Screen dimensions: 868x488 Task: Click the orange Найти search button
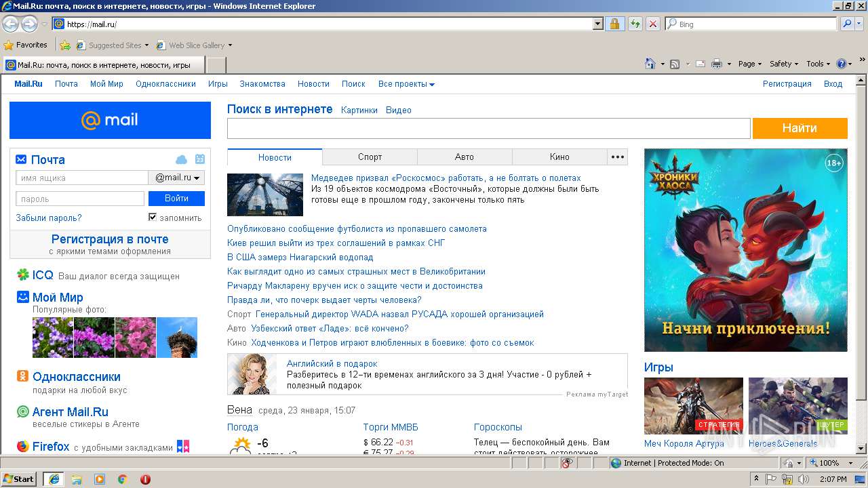click(800, 128)
